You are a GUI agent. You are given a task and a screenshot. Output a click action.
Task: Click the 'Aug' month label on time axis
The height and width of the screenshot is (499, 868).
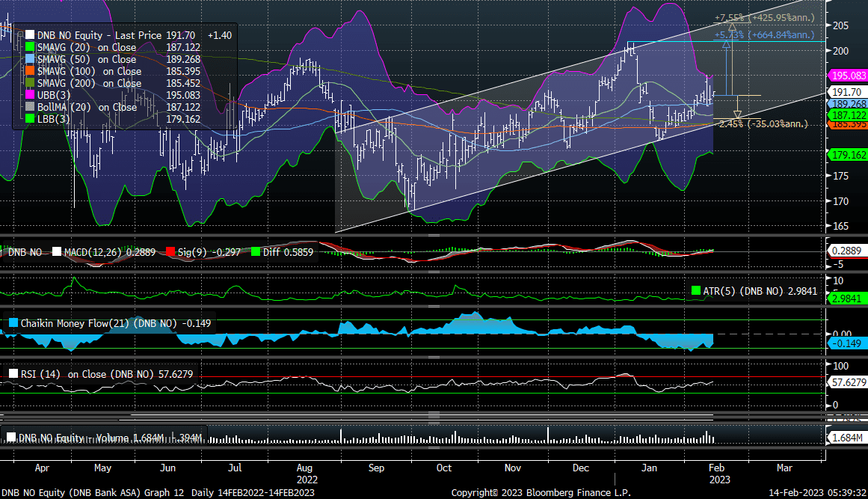tap(304, 468)
